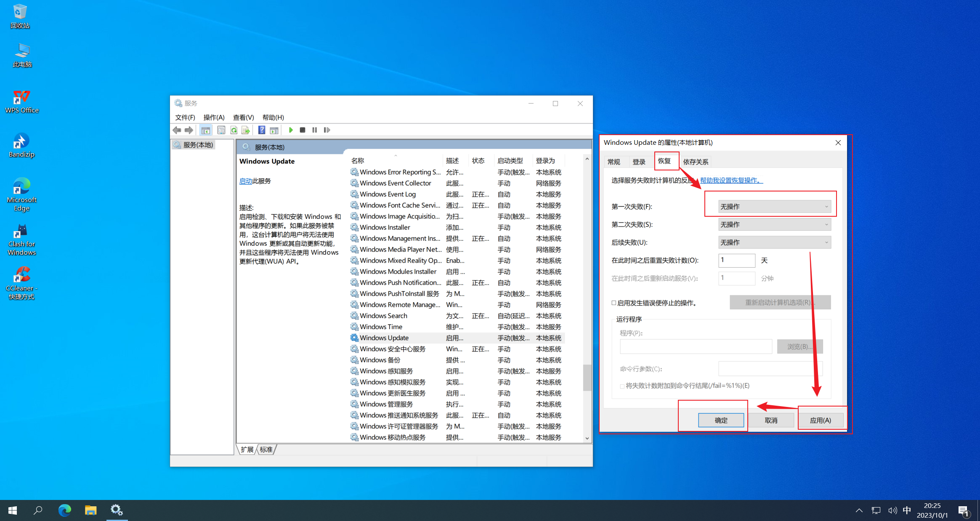Open the 操作(A) menu
The width and height of the screenshot is (980, 521).
point(214,117)
